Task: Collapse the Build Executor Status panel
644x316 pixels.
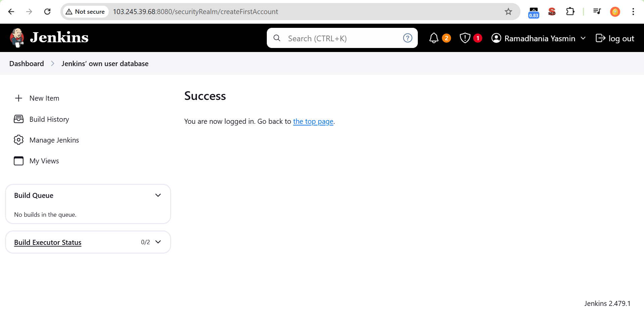Action: [x=158, y=242]
